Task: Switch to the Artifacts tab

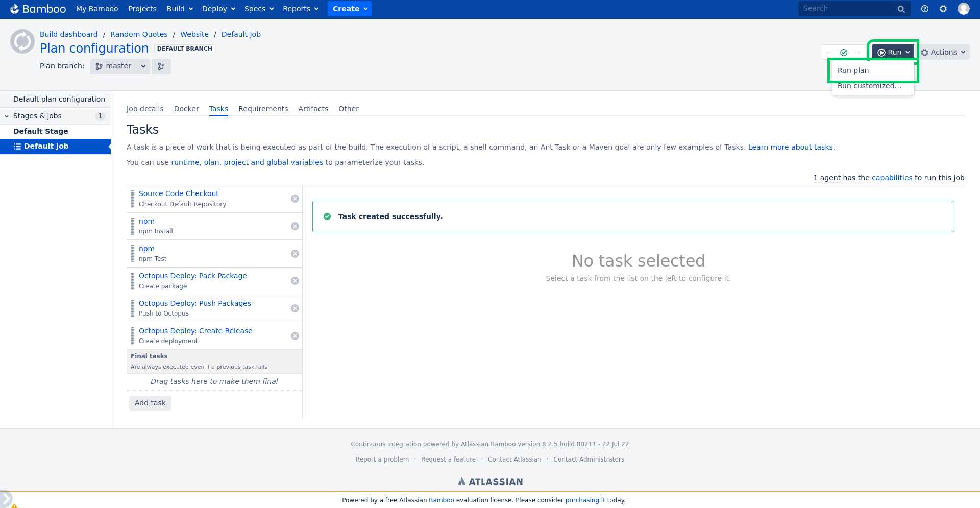Action: 313,109
